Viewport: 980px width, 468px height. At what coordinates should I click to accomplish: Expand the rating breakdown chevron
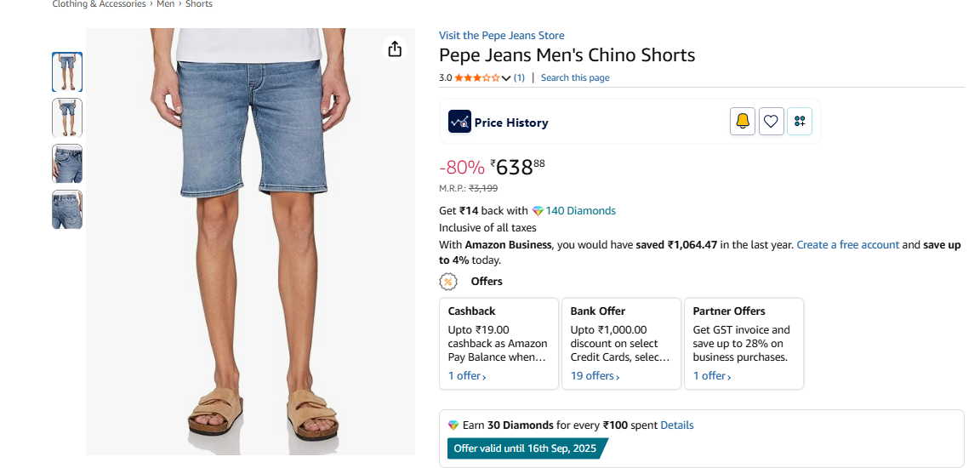pyautogui.click(x=506, y=78)
